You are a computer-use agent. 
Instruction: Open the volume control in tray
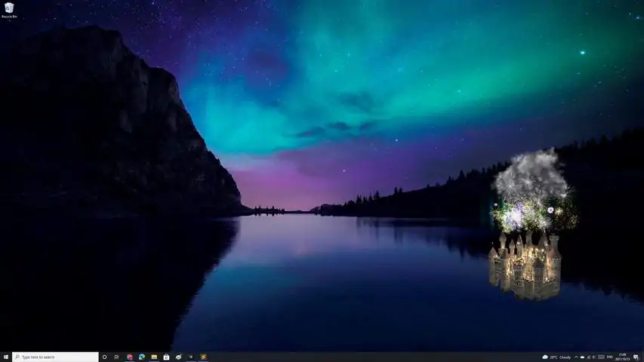pyautogui.click(x=593, y=357)
